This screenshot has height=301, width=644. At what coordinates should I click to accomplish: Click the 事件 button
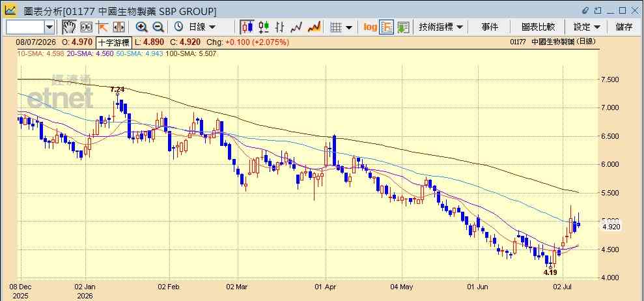coord(490,27)
